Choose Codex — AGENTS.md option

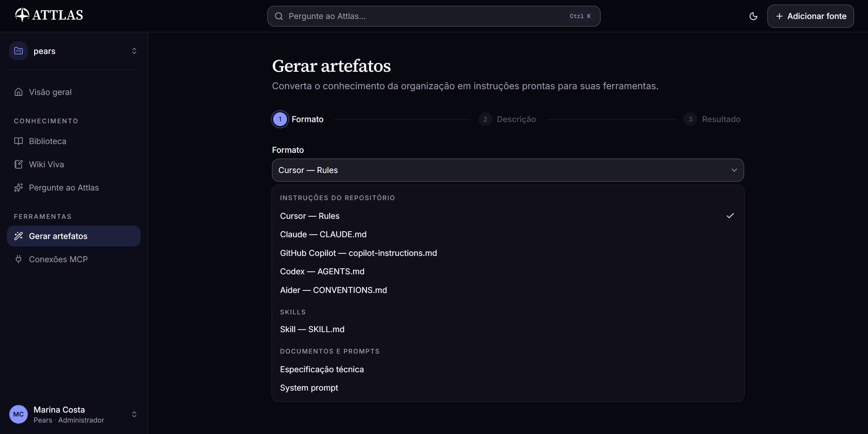508,272
